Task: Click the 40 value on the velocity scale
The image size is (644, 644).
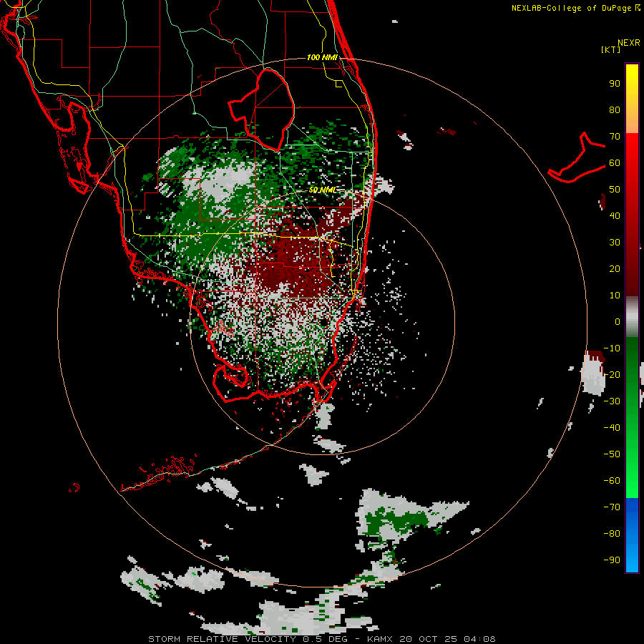Action: click(615, 216)
